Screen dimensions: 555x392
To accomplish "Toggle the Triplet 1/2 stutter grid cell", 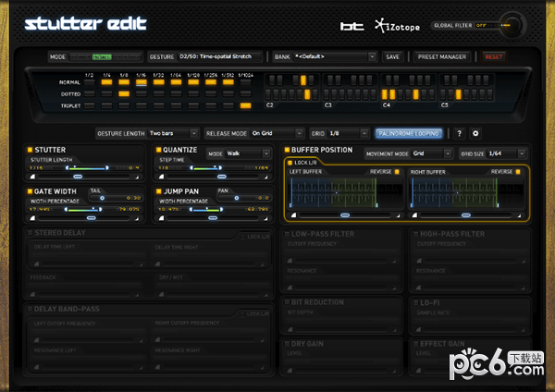I will (89, 105).
